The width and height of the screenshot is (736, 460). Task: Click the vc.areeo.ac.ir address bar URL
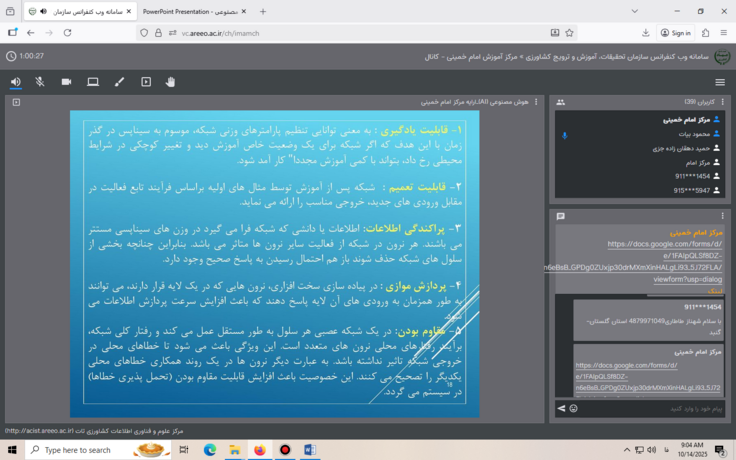click(220, 33)
